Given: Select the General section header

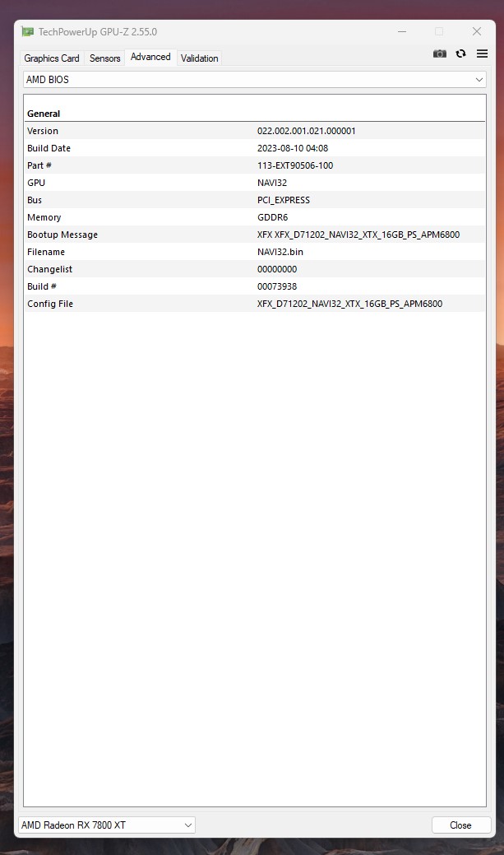Looking at the screenshot, I should [x=44, y=114].
